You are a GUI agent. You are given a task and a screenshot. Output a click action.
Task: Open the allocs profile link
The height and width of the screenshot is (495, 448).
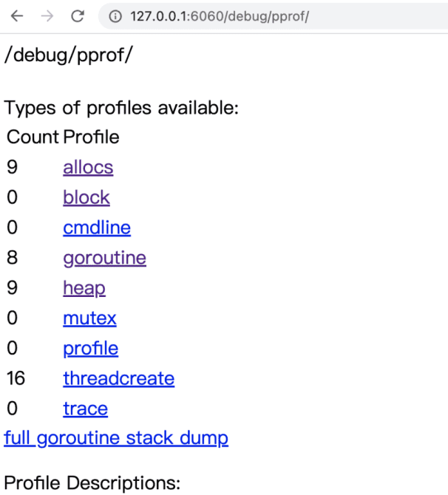point(88,167)
